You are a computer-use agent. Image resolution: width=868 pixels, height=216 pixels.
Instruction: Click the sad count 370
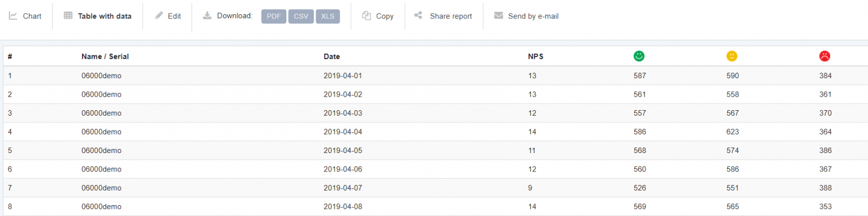click(825, 113)
